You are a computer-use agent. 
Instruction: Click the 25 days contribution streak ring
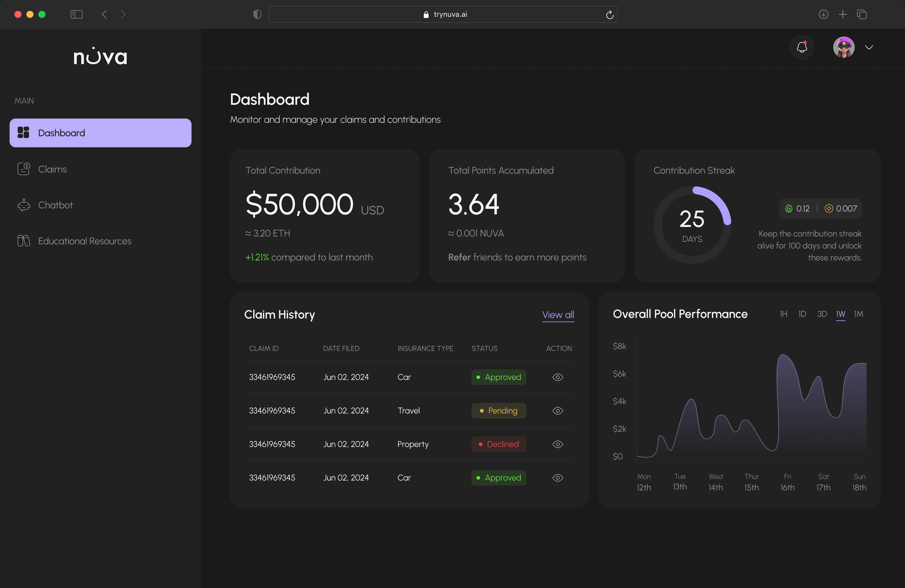692,225
